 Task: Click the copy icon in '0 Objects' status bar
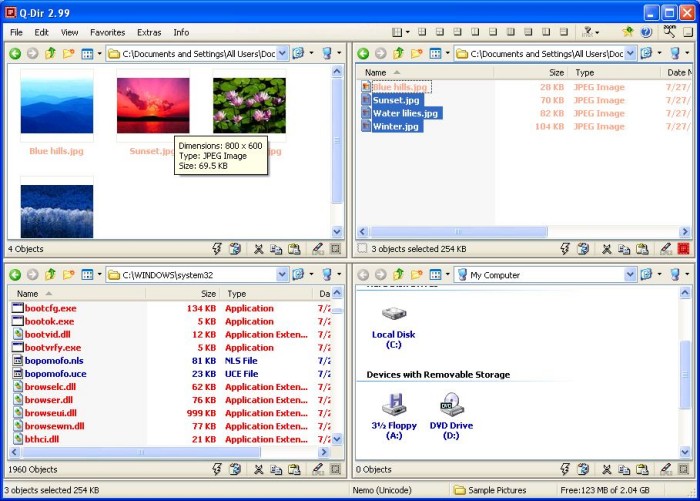(x=624, y=469)
